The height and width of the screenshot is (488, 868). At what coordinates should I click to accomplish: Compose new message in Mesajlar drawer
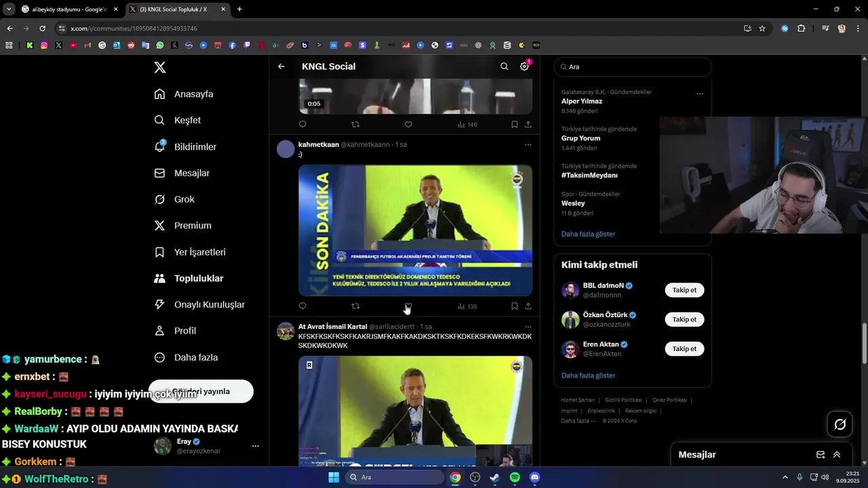point(821,455)
